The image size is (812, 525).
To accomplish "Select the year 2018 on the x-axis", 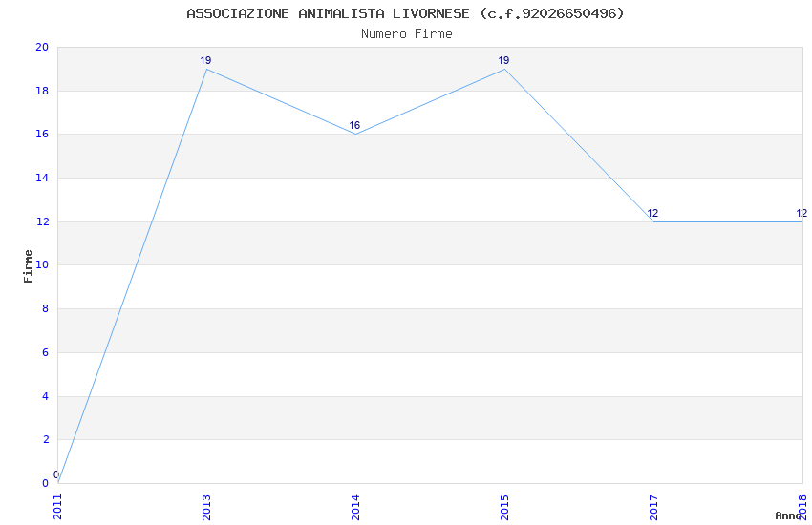I will (x=803, y=507).
